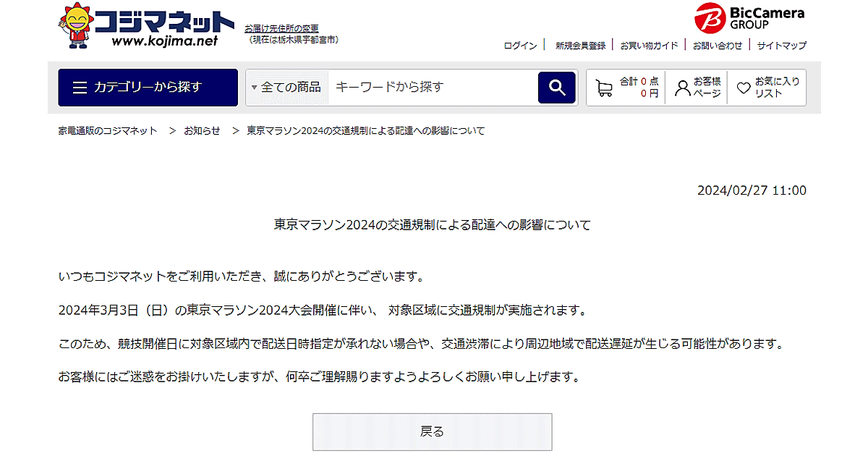The width and height of the screenshot is (868, 456).
Task: Open サイトマップ link
Action: click(x=782, y=46)
